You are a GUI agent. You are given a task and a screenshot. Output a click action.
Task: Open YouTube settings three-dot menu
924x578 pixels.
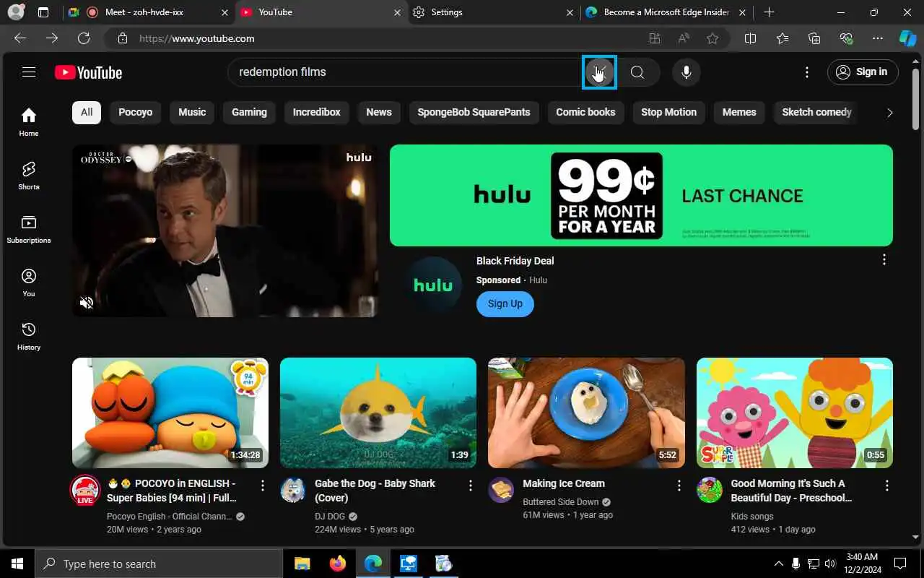coord(807,72)
